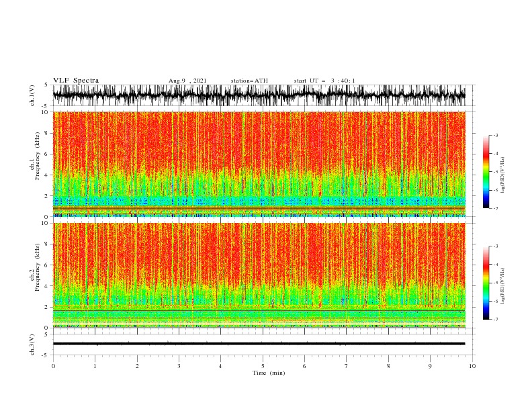Click the time axis tick label '7'

347,366
